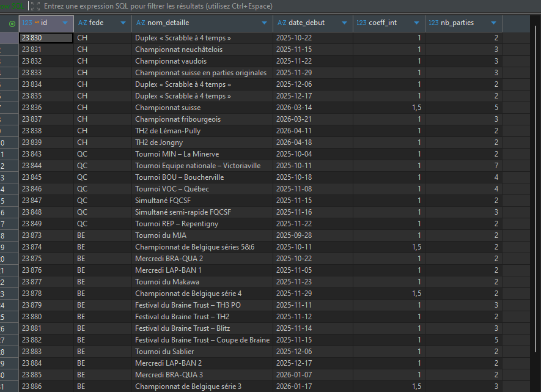Open the id column filter dropdown arrow
This screenshot has width=541, height=392.
pos(65,23)
